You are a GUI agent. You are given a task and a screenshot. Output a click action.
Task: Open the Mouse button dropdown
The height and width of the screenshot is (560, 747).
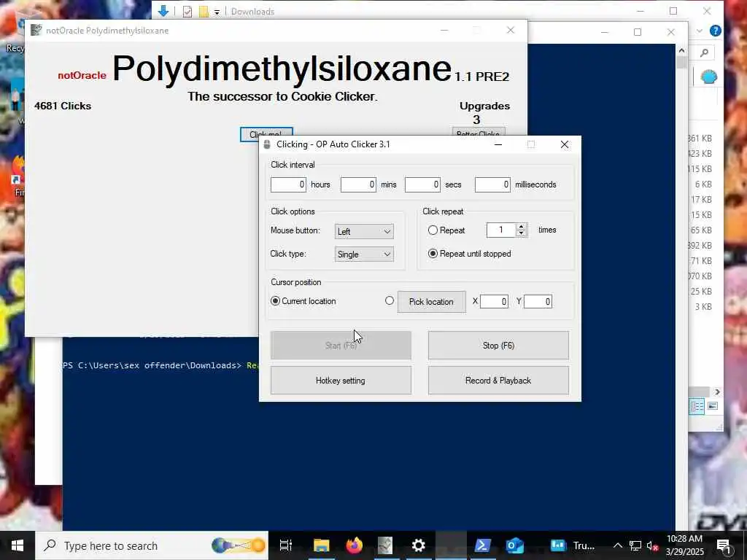point(364,231)
